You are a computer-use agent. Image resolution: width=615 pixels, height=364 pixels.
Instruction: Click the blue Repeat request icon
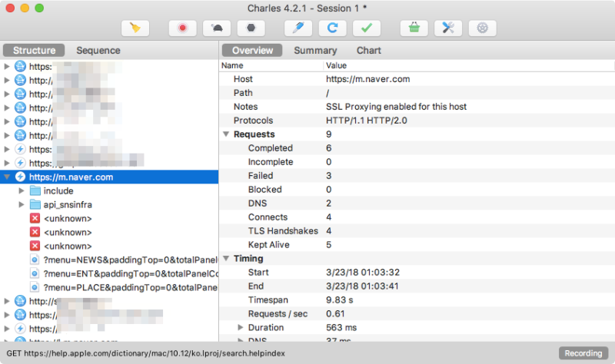[332, 28]
